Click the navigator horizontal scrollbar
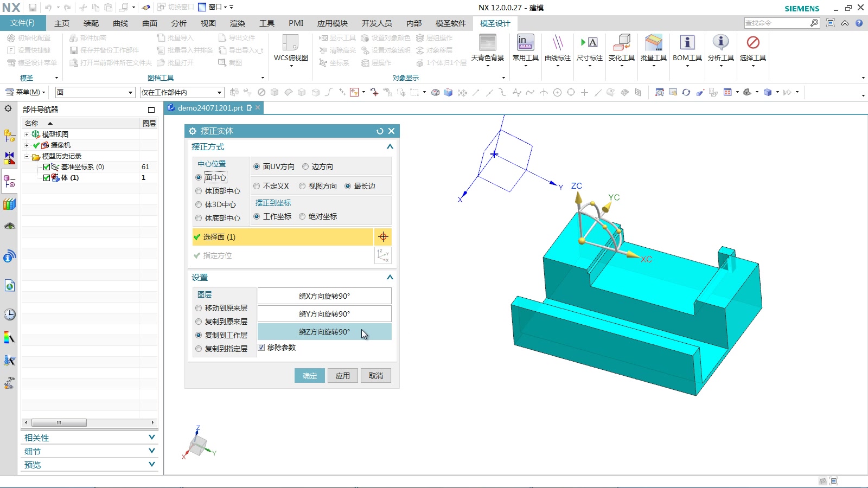The width and height of the screenshot is (868, 488). click(59, 422)
